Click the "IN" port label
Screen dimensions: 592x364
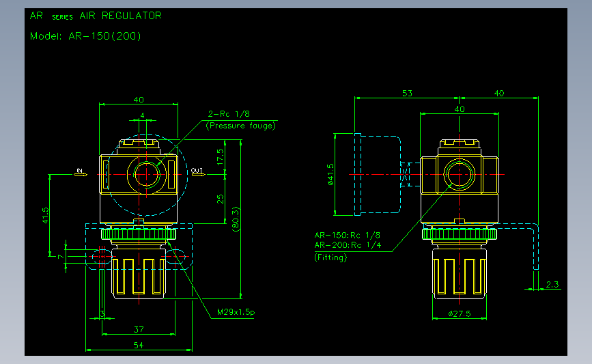pyautogui.click(x=80, y=171)
